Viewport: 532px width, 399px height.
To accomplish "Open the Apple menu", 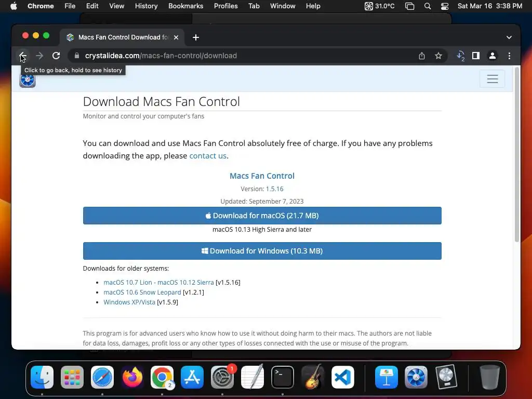I will tap(14, 6).
